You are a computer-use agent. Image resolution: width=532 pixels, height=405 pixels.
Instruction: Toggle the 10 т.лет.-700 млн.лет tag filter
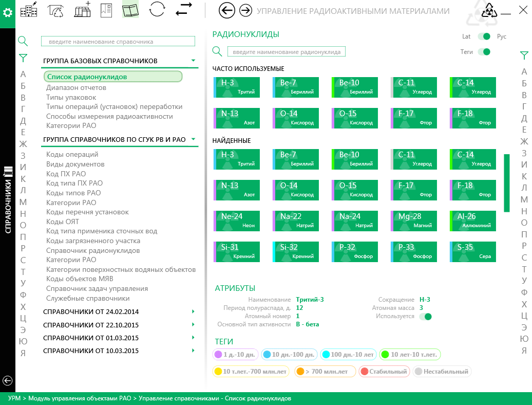[251, 372]
